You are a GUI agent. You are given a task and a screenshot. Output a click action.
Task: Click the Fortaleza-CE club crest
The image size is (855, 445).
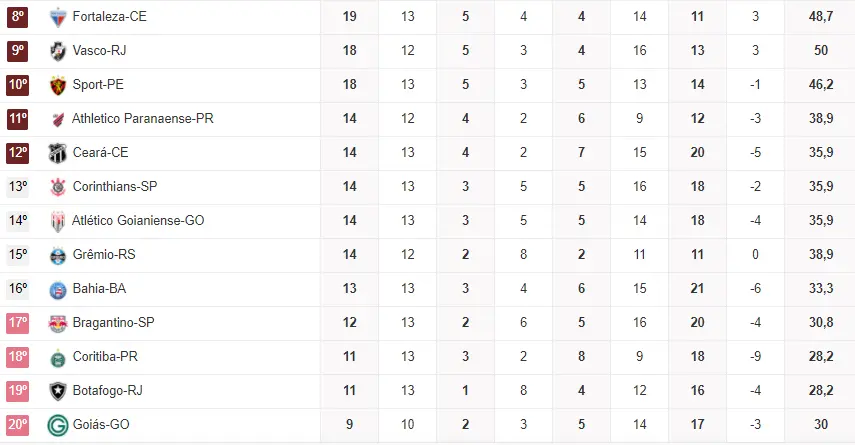(57, 17)
